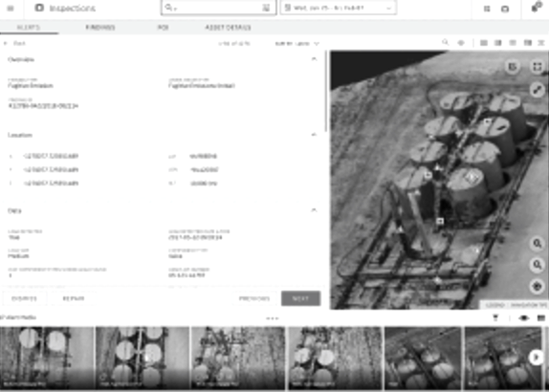This screenshot has width=549, height=392.
Task: Select the first layout icon above the viewer
Action: click(484, 43)
